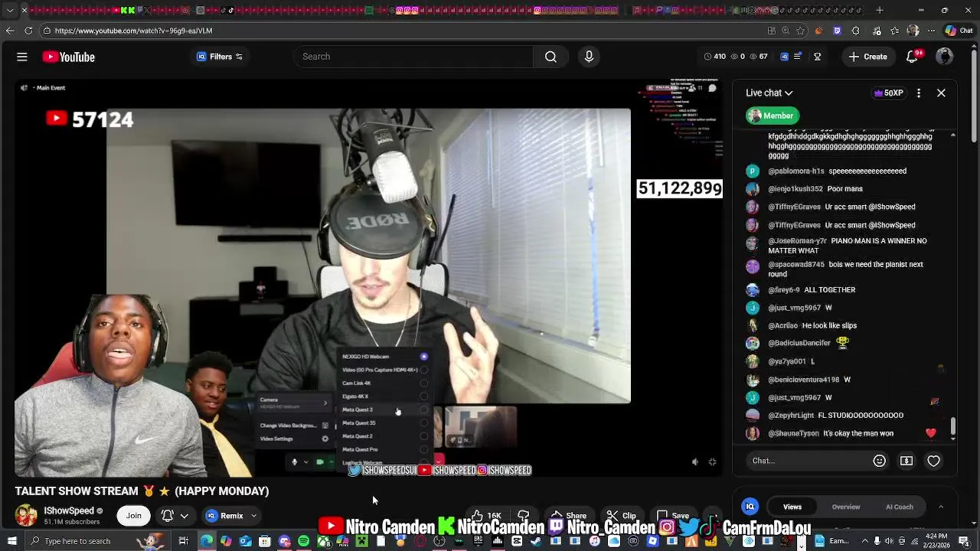Open the taskbar volume control
This screenshot has height=551, width=980.
tap(889, 542)
